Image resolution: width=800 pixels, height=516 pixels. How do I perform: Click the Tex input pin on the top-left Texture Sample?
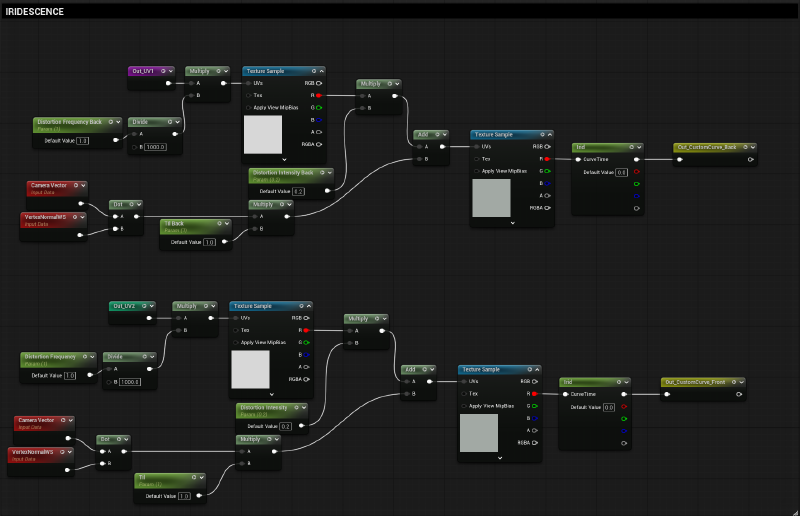point(249,95)
